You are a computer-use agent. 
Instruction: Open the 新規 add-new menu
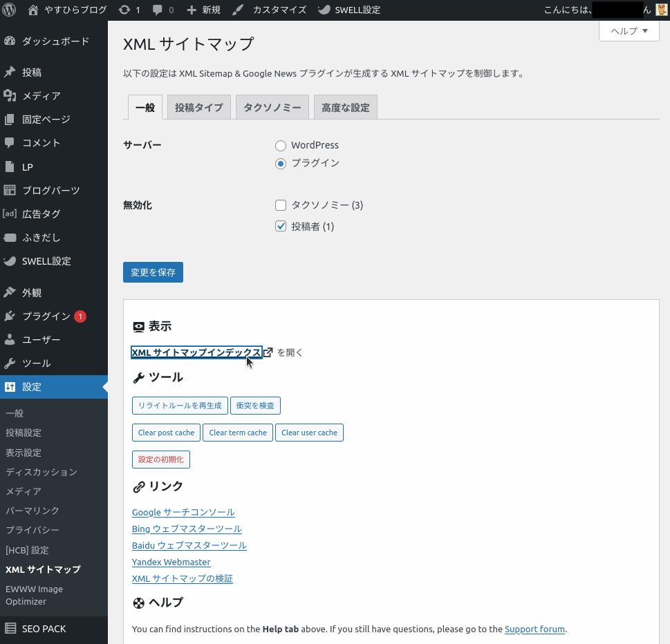[x=204, y=10]
